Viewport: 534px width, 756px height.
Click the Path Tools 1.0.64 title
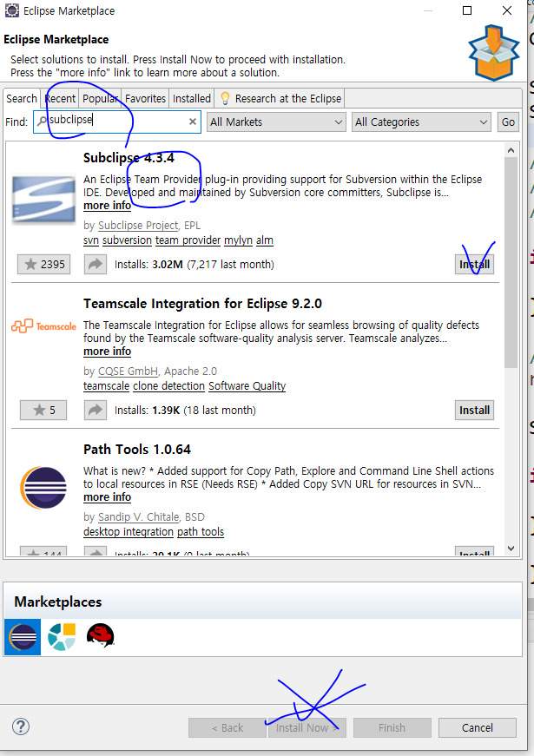[x=137, y=450]
